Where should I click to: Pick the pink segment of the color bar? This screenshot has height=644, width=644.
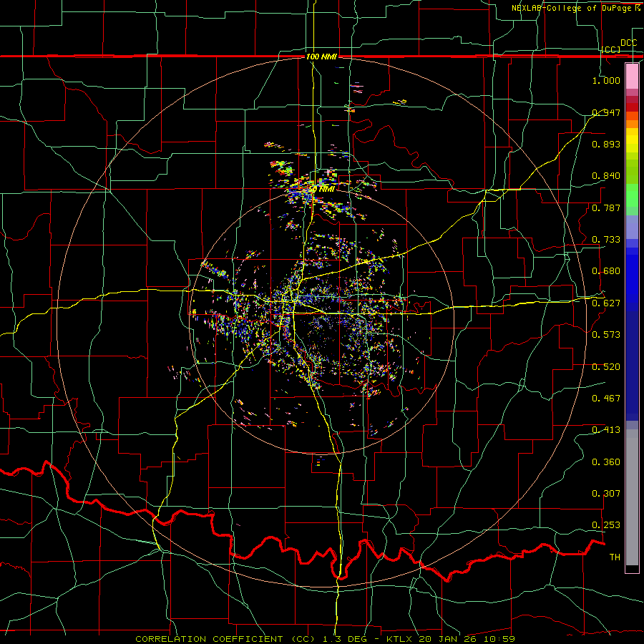point(632,76)
